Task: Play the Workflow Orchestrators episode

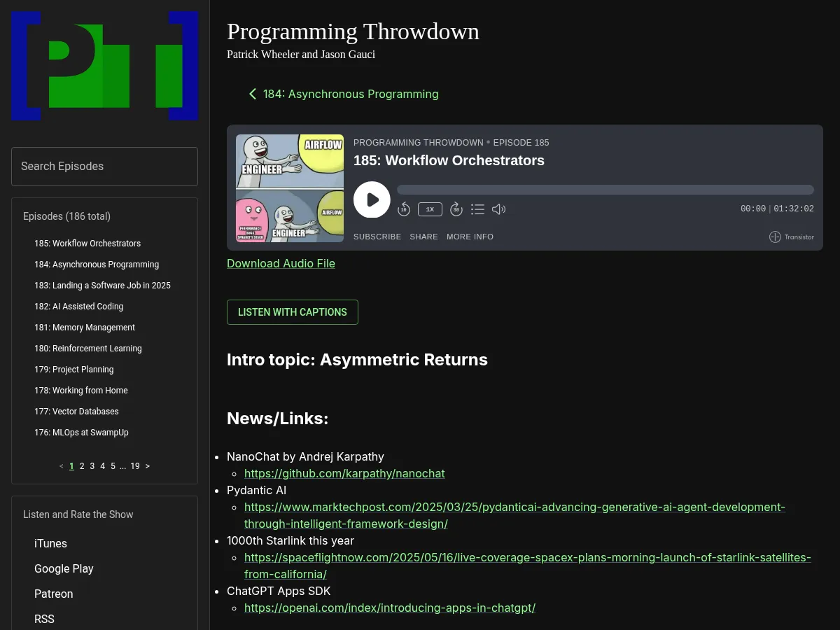Action: 372,199
